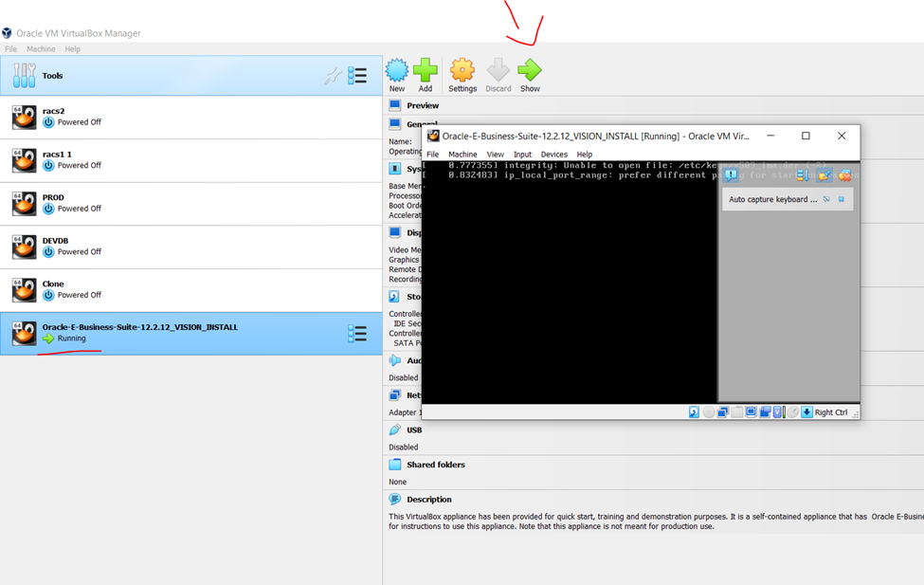Click the pin icon in the Tools row
Screen dimensions: 924x585
pos(333,76)
